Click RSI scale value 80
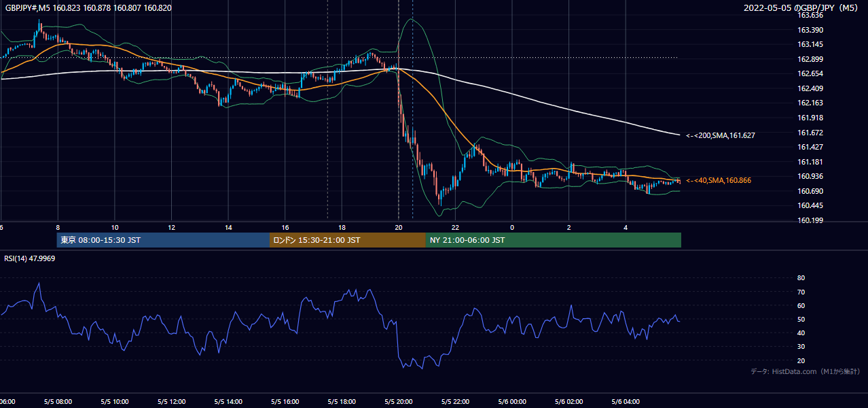Screen dimensions: 868x408 click(x=801, y=278)
